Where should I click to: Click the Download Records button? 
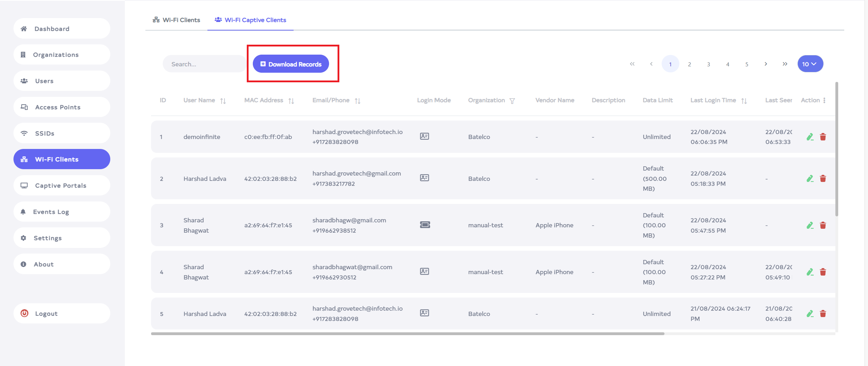pyautogui.click(x=291, y=64)
